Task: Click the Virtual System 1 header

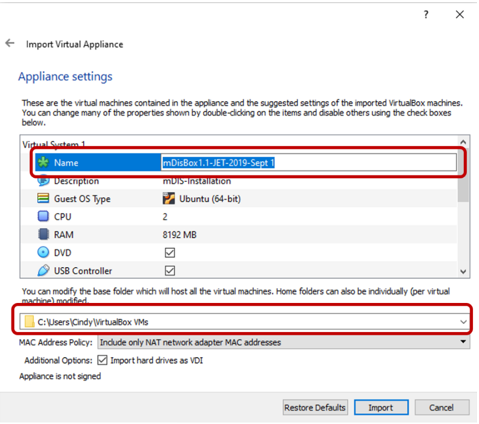Action: [x=54, y=145]
